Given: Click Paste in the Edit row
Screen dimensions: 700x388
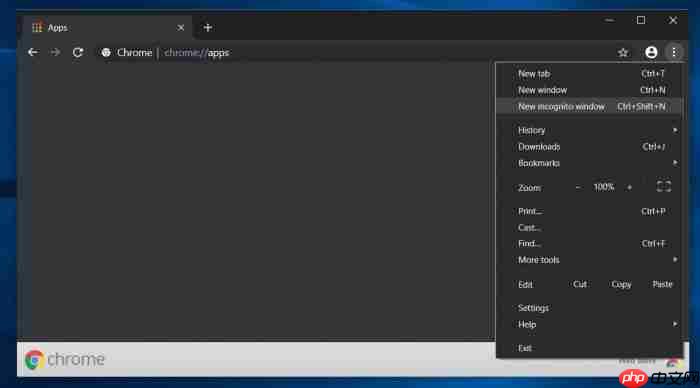Looking at the screenshot, I should 662,284.
